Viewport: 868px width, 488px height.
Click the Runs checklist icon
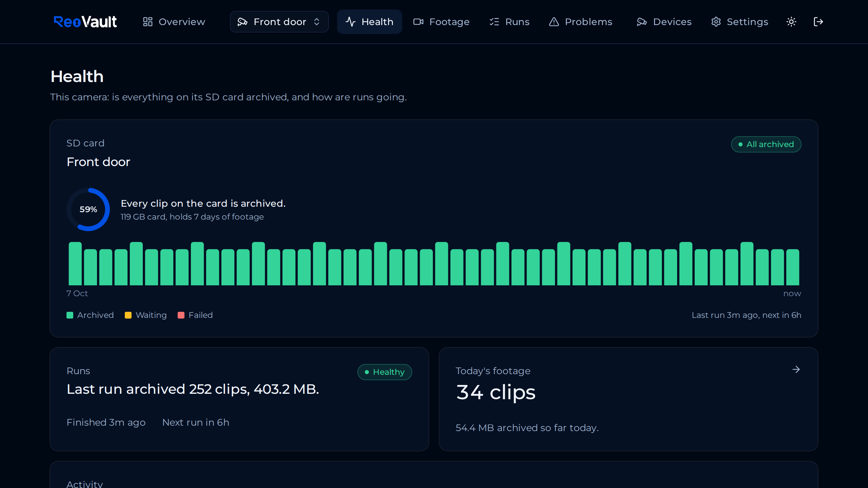494,22
